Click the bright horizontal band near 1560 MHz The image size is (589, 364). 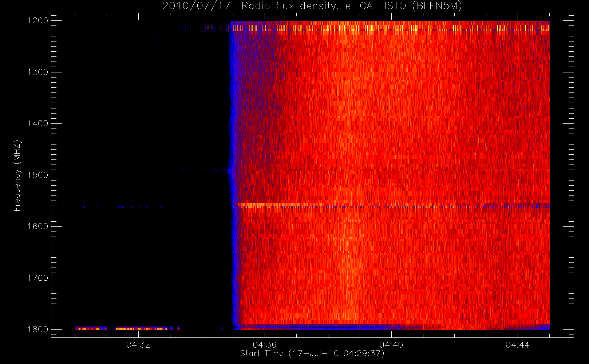click(x=392, y=205)
